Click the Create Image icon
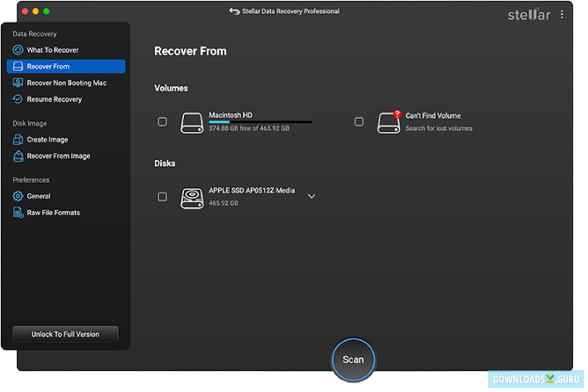The image size is (588, 392). click(17, 139)
